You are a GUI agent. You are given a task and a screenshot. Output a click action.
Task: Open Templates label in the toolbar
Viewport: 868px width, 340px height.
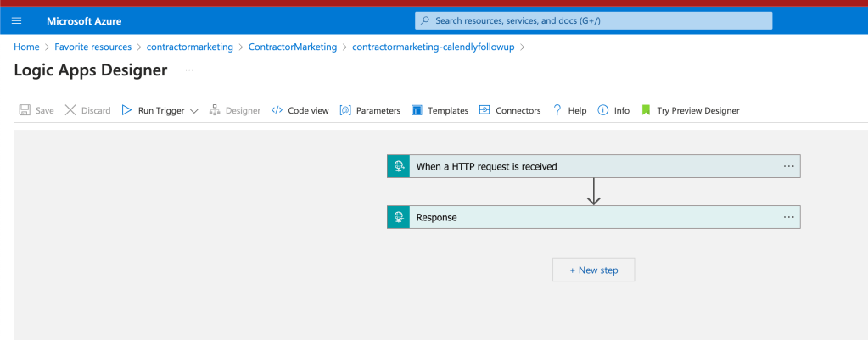click(x=448, y=110)
